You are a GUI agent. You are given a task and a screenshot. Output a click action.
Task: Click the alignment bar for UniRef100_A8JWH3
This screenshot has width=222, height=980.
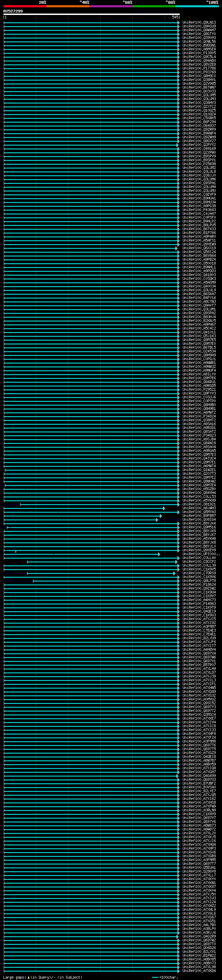pos(84,508)
